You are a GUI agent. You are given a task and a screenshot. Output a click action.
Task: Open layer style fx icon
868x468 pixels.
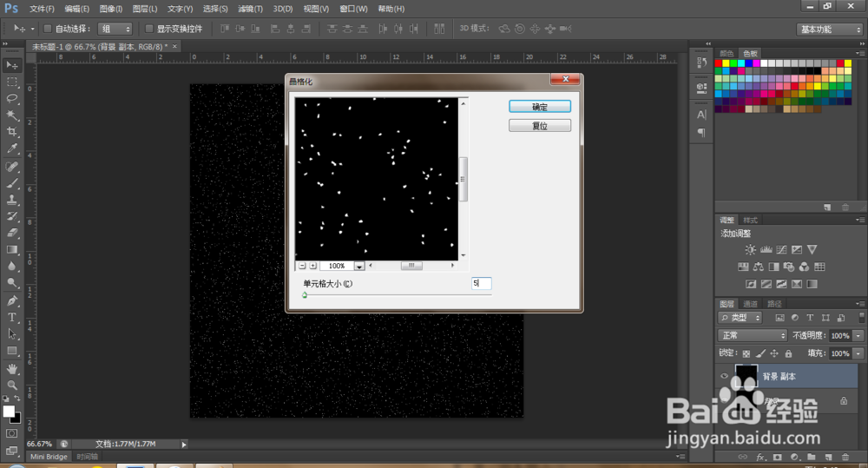point(760,457)
